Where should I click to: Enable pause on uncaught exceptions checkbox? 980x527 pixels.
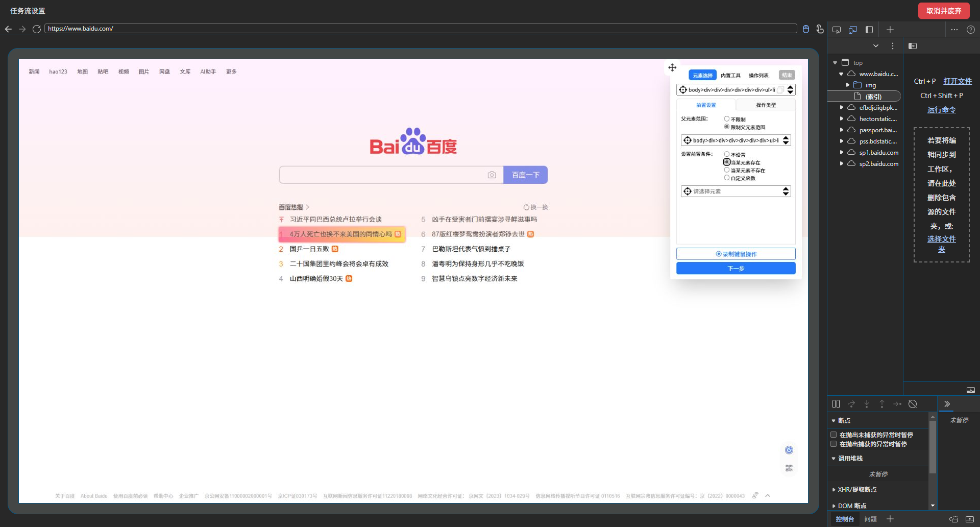834,435
